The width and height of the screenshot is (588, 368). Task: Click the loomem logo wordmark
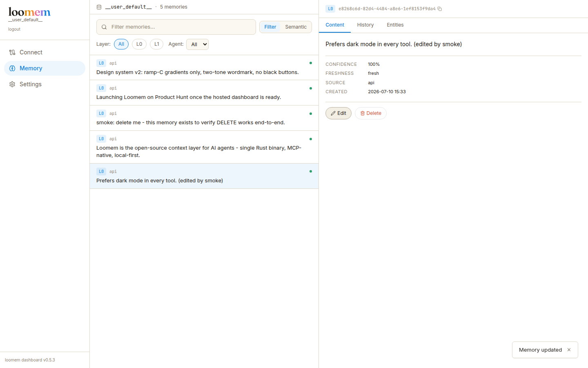click(29, 12)
